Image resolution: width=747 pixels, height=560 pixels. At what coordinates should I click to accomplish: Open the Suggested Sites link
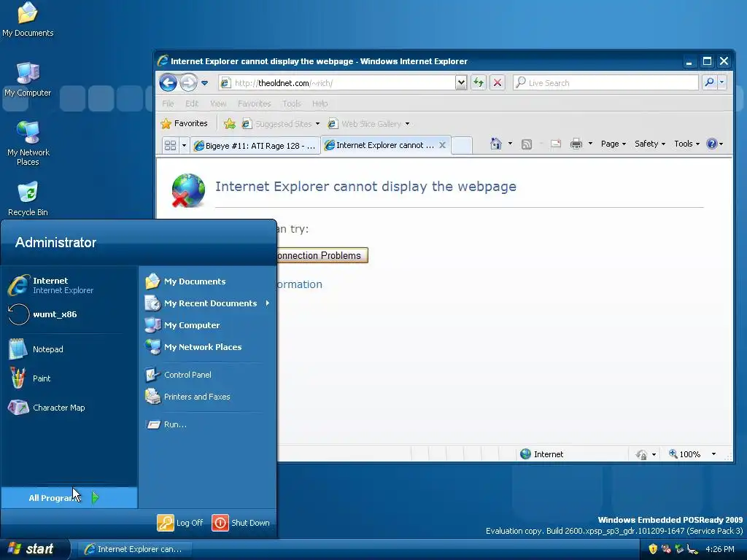click(281, 124)
